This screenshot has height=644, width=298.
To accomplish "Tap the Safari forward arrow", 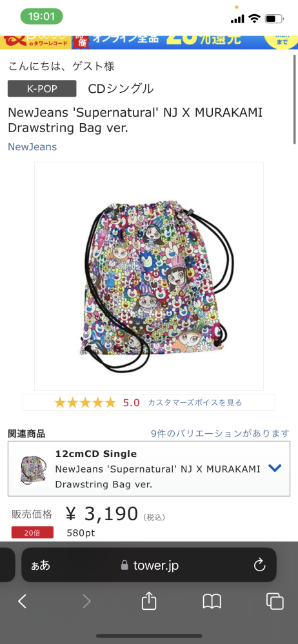I will pos(86,601).
